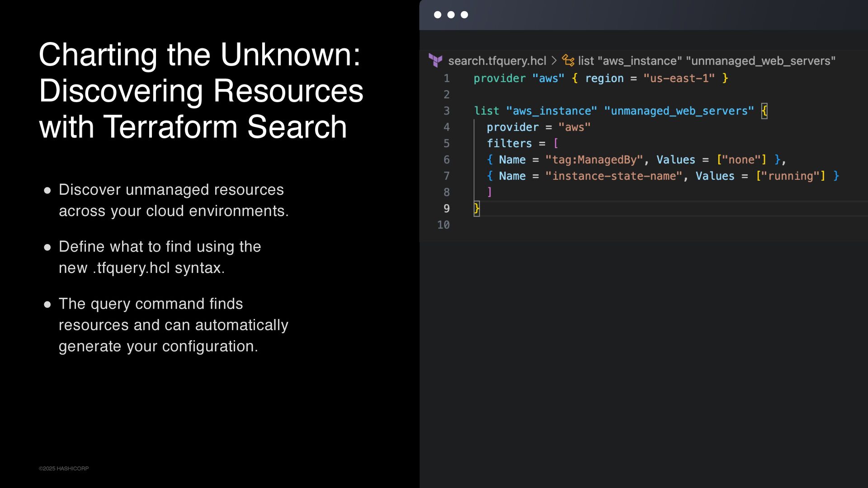The width and height of the screenshot is (868, 488).
Task: Click the opening brace on the list line
Action: tap(764, 111)
